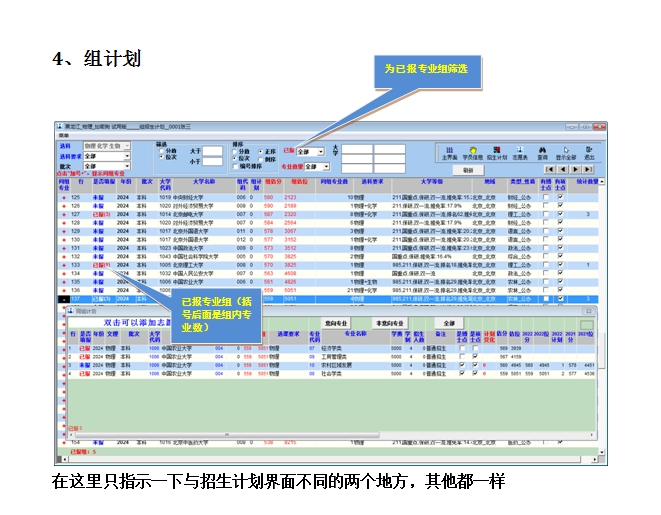Viewport: 661px width, 515px height.
Task: Expand row 127 plus sign
Action: pyautogui.click(x=64, y=215)
